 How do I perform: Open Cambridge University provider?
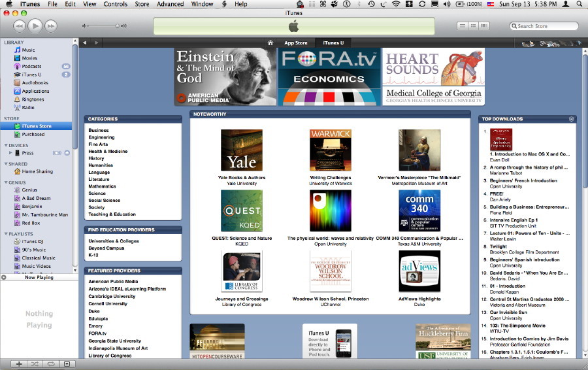pyautogui.click(x=112, y=296)
